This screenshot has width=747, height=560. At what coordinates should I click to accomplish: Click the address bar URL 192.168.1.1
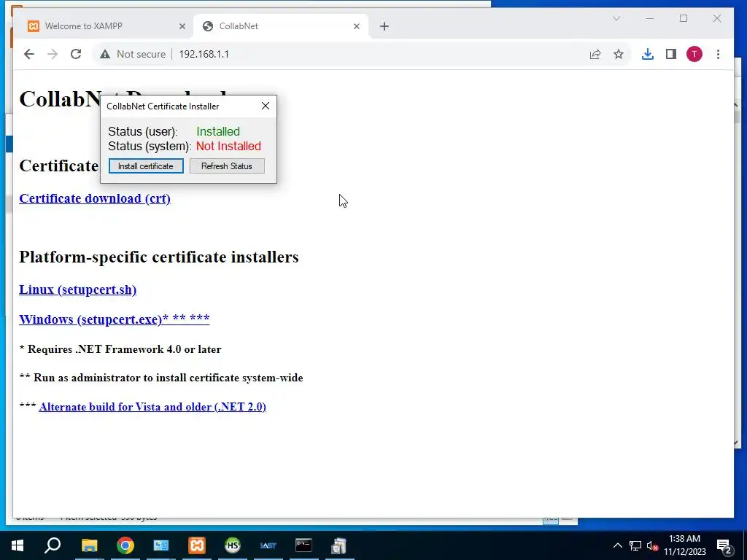(204, 54)
